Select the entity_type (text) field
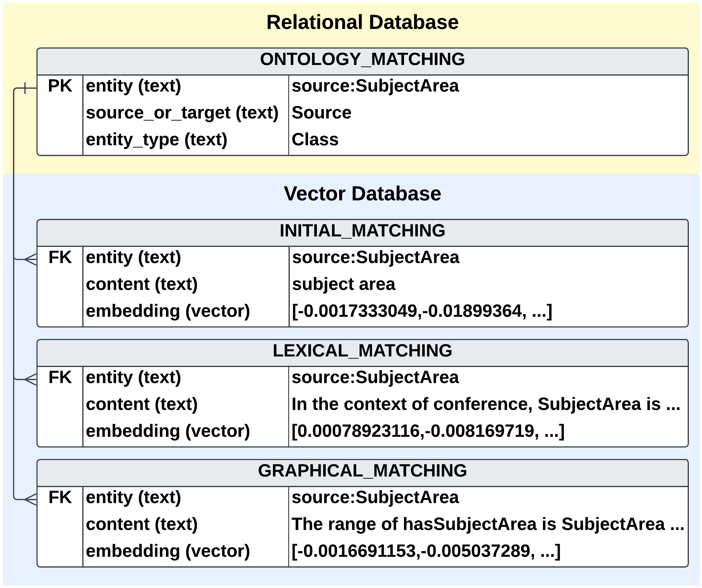The height and width of the screenshot is (588, 702). [x=156, y=140]
